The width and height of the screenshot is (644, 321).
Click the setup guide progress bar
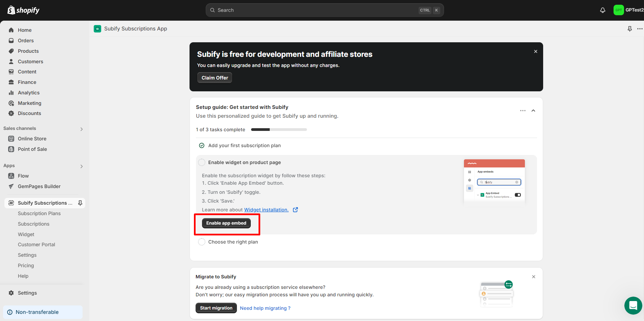point(279,129)
